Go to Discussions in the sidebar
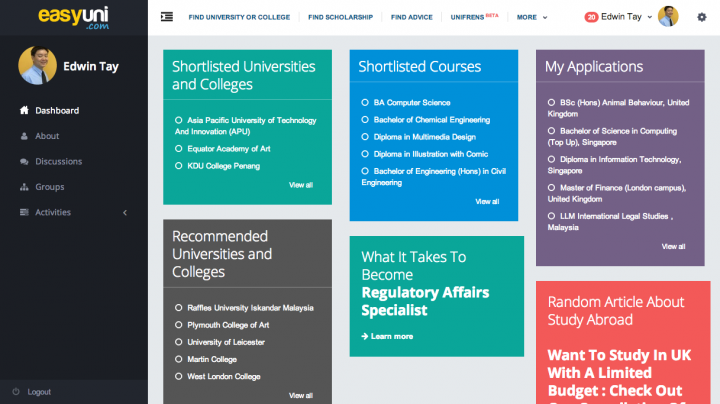The height and width of the screenshot is (404, 720). point(59,162)
